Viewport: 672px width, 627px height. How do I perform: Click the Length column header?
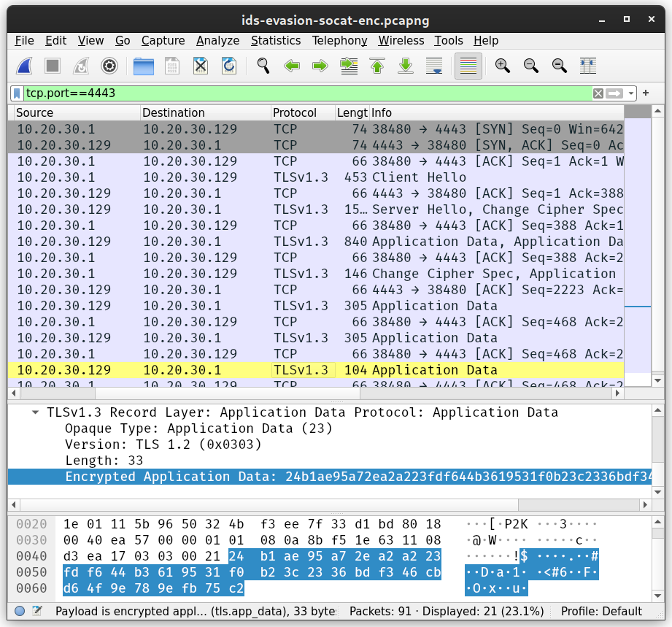point(352,113)
